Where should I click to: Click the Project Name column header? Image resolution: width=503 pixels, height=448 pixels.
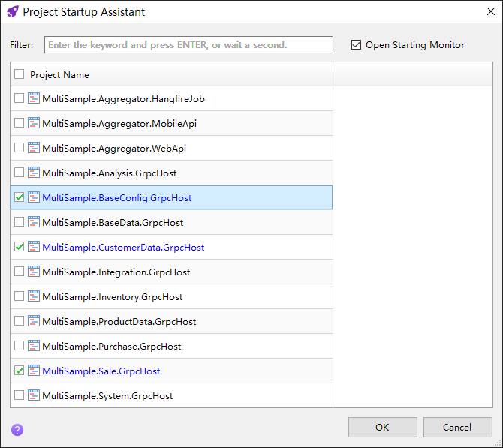[x=59, y=74]
